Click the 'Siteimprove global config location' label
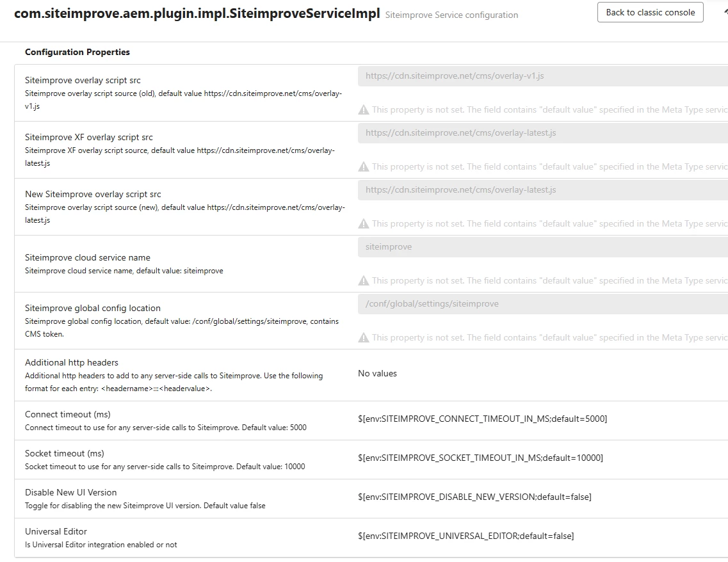 click(93, 308)
